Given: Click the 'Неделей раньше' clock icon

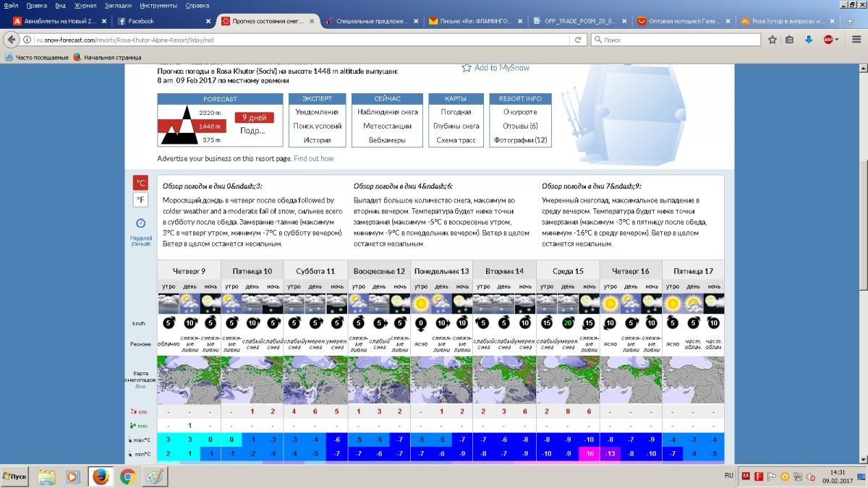Looking at the screenshot, I should coord(141,223).
